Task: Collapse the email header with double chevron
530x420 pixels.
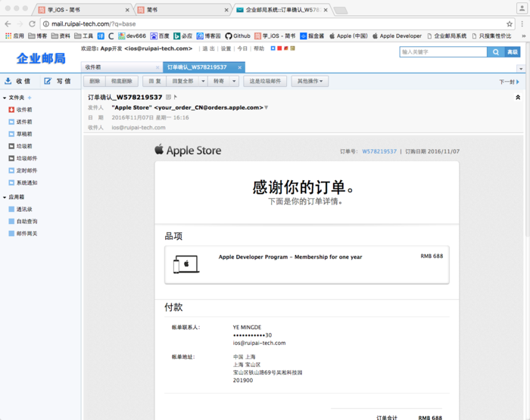Action: click(518, 98)
